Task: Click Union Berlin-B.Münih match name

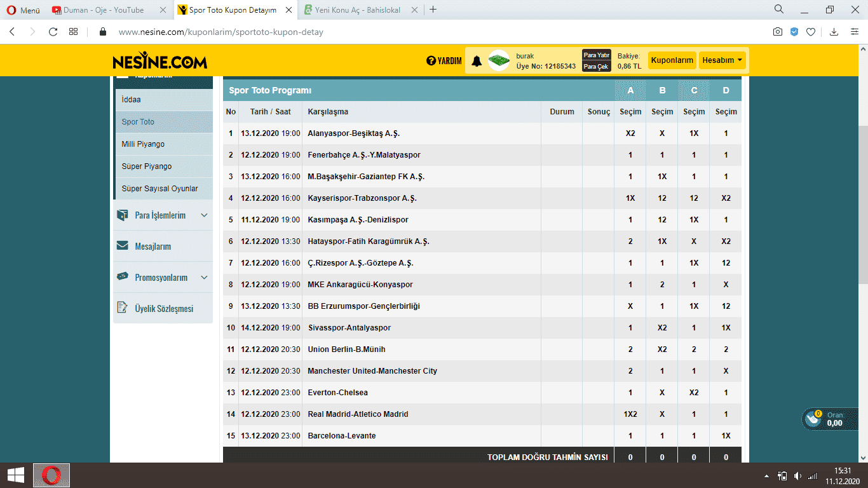Action: pos(346,349)
